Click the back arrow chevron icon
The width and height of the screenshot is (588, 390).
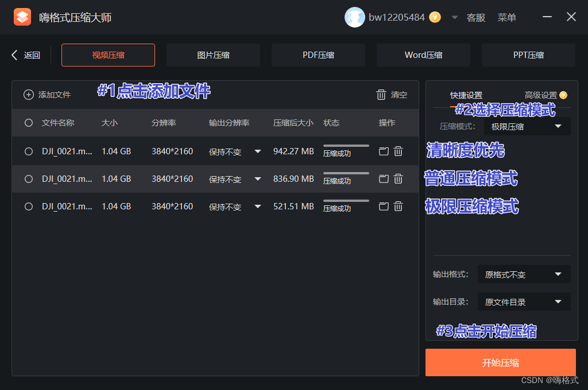14,55
